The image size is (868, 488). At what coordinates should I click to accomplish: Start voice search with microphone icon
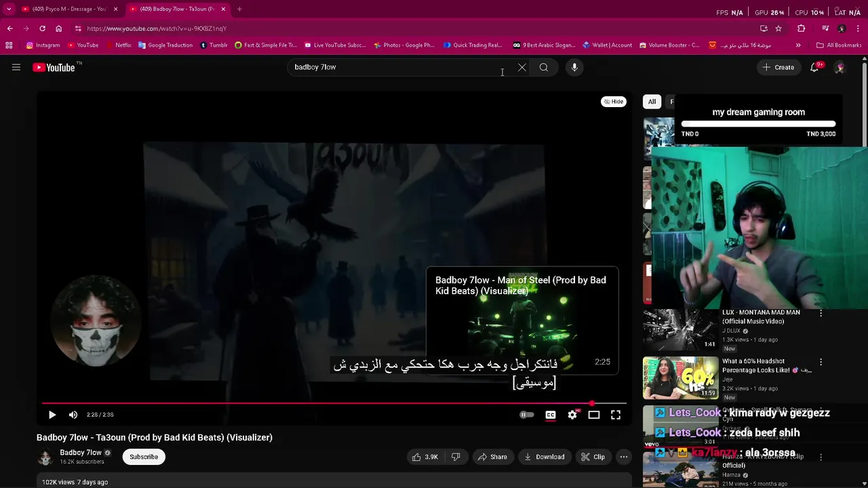[x=574, y=67]
